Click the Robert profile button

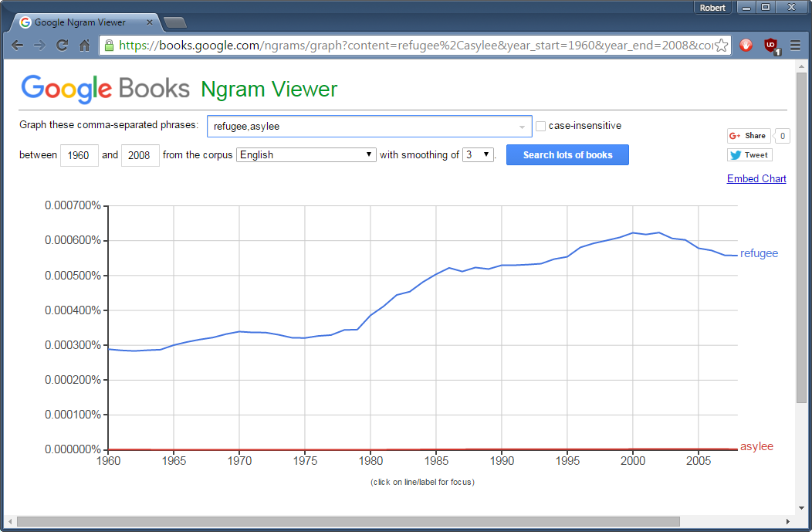[x=712, y=8]
